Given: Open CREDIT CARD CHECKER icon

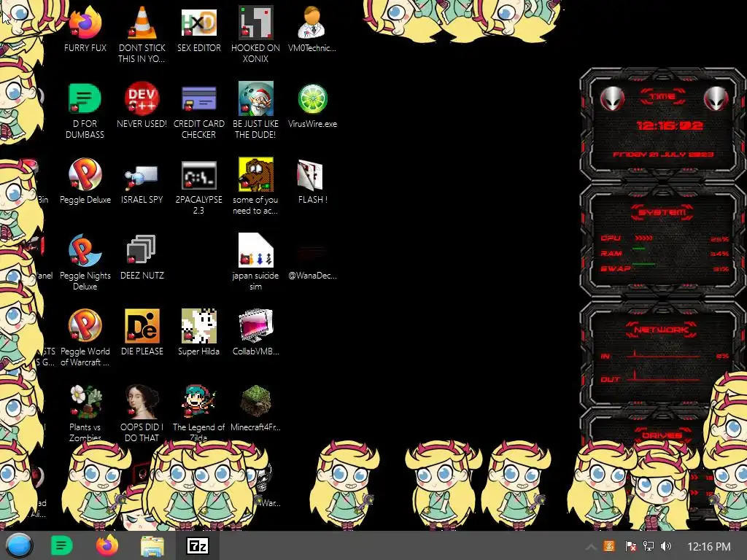Looking at the screenshot, I should pos(199,98).
